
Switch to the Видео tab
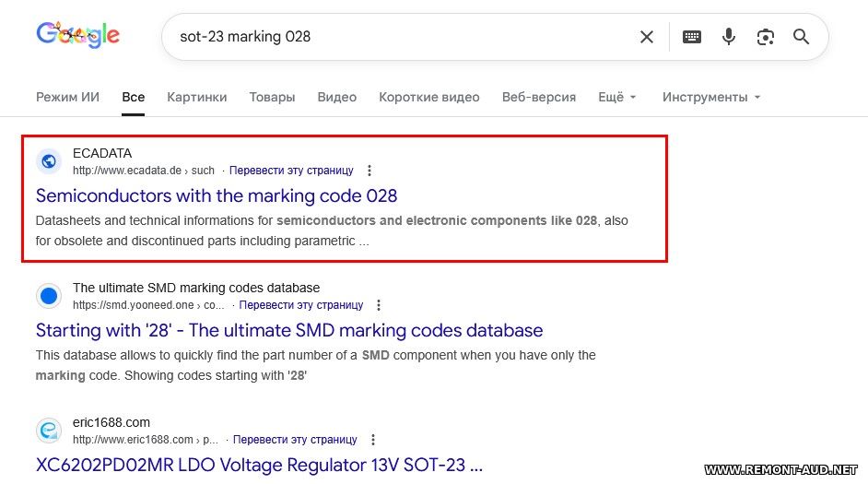point(336,97)
